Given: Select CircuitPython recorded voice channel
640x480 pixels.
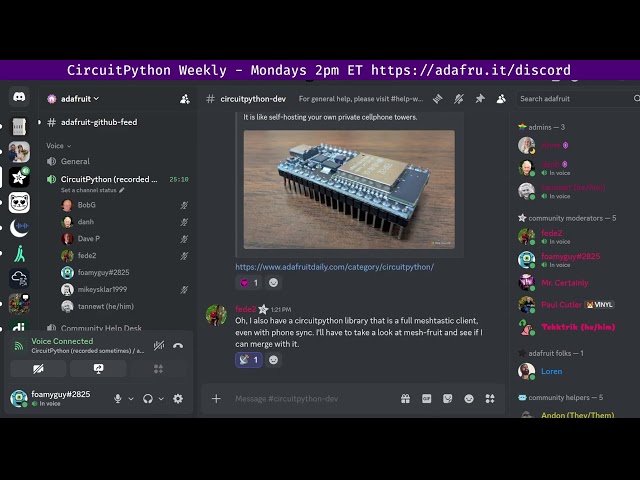Looking at the screenshot, I should pos(109,179).
